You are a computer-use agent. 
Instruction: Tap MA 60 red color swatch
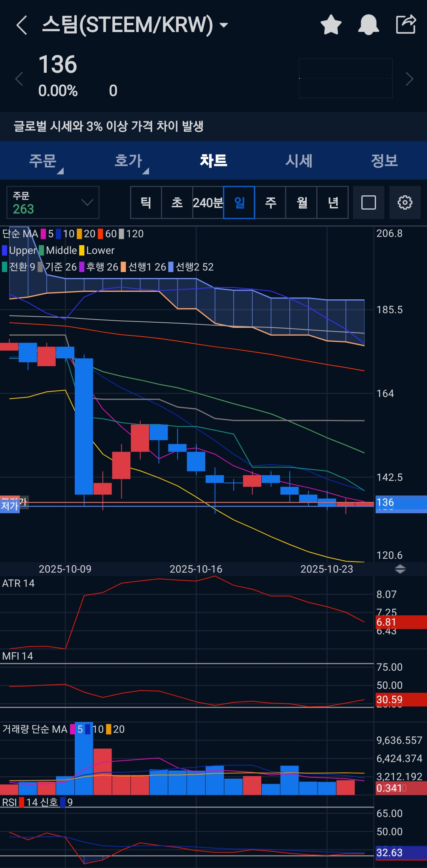click(100, 234)
